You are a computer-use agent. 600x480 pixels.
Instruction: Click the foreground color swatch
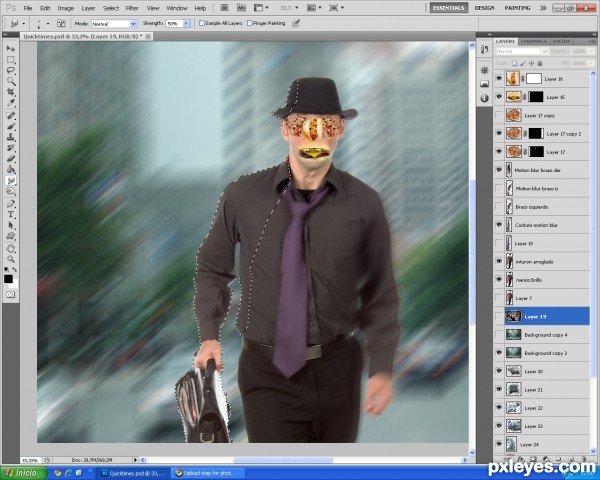tap(8, 279)
